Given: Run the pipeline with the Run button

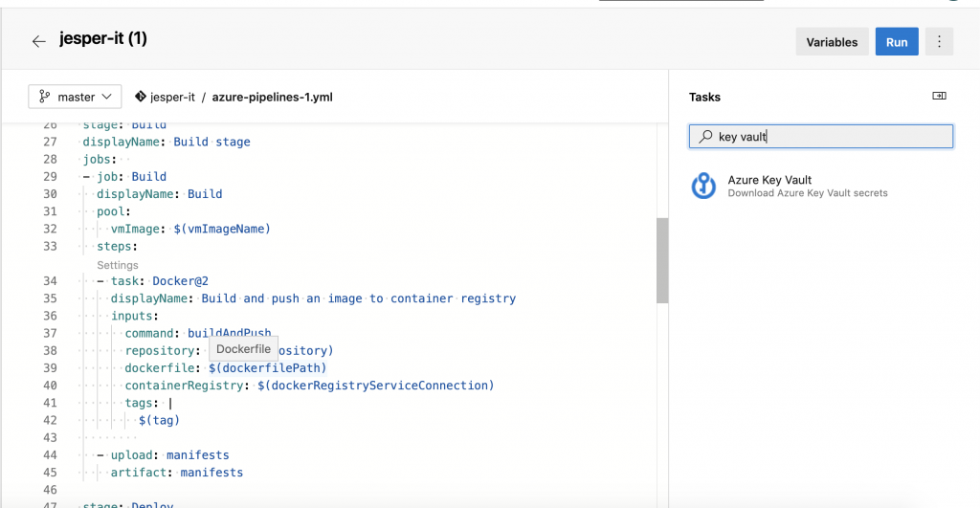Looking at the screenshot, I should click(x=897, y=42).
